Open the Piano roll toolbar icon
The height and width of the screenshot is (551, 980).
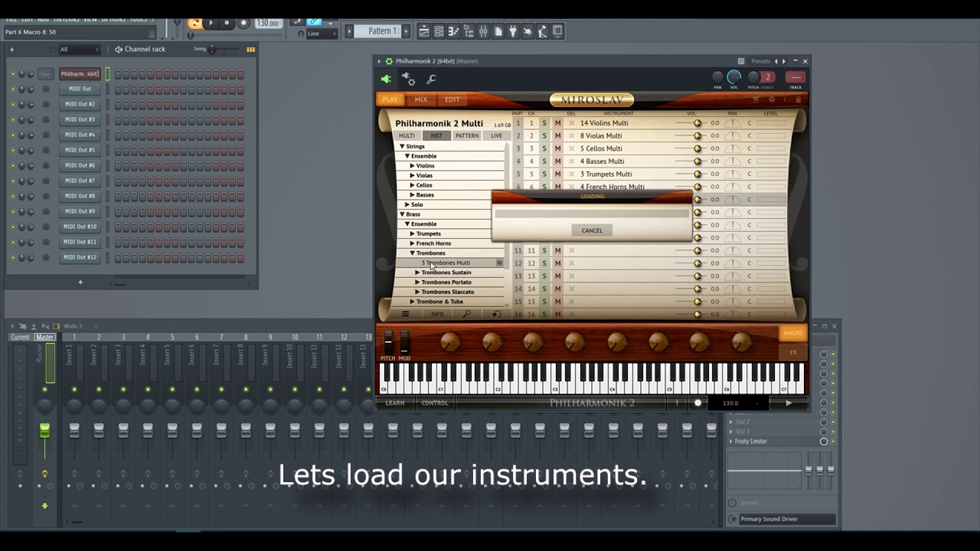coord(453,31)
